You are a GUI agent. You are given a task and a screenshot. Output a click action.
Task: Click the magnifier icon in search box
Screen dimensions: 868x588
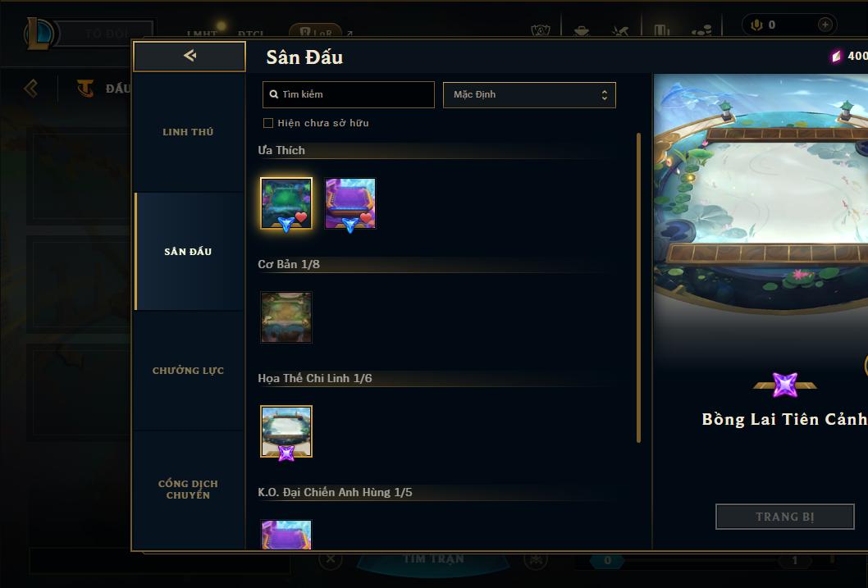pyautogui.click(x=273, y=94)
